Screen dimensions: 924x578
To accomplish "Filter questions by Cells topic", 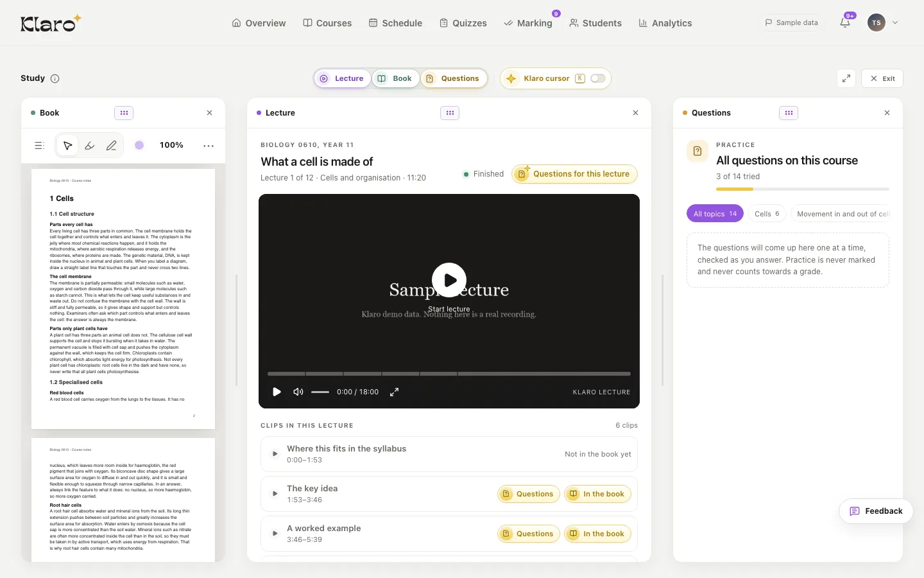I will 767,214.
